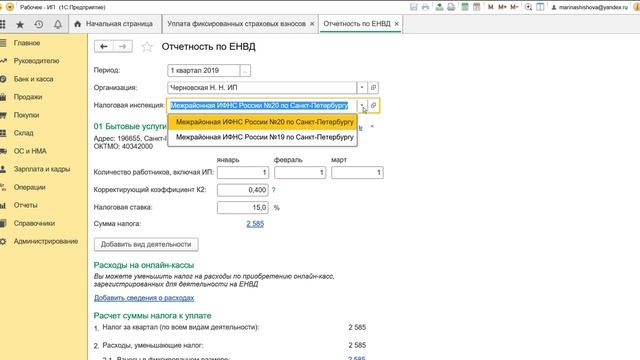Open the Руководителю section

click(x=36, y=61)
